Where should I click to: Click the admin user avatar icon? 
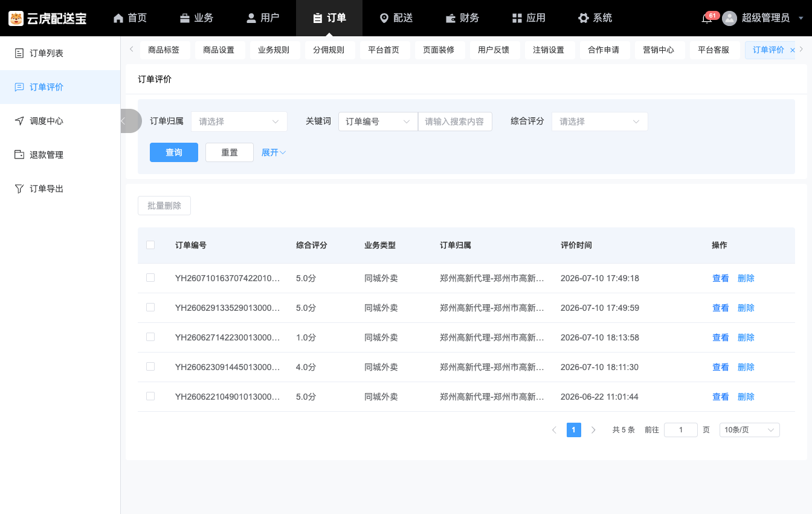pyautogui.click(x=730, y=18)
